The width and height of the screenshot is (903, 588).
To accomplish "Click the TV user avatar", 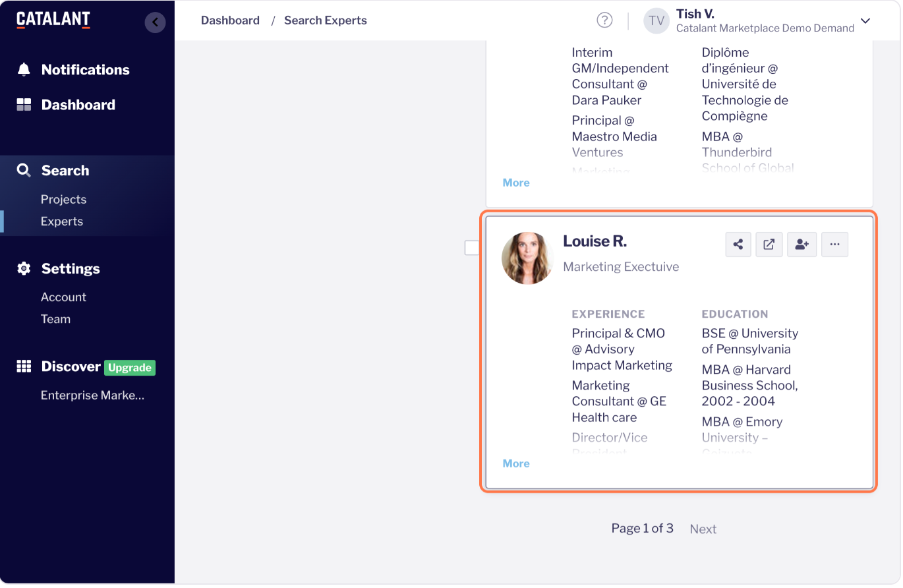I will click(656, 21).
